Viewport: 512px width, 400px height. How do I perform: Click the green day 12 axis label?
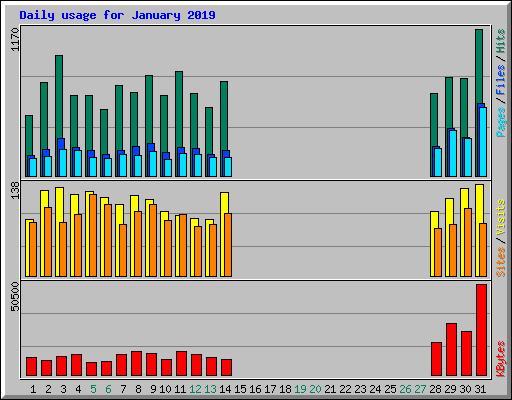(x=195, y=389)
